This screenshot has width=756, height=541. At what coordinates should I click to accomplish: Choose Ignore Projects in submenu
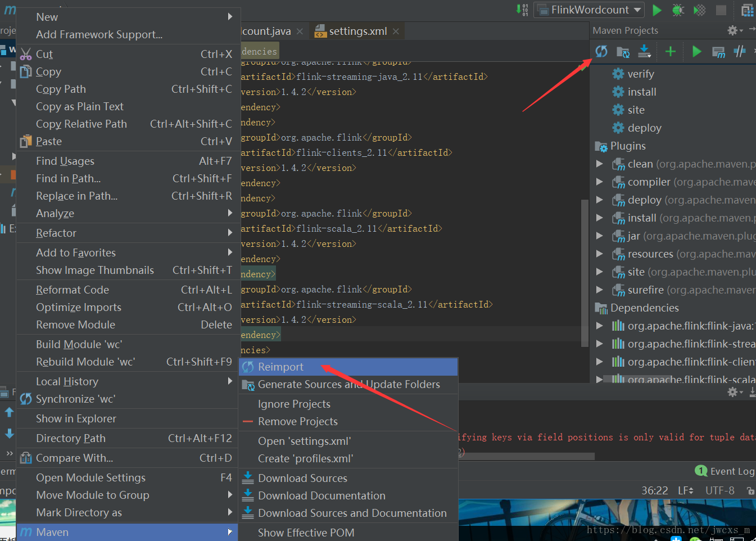[348, 404]
